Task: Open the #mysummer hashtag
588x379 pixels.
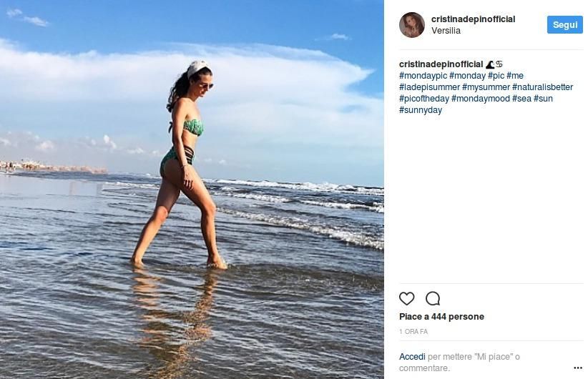Action: click(x=486, y=87)
